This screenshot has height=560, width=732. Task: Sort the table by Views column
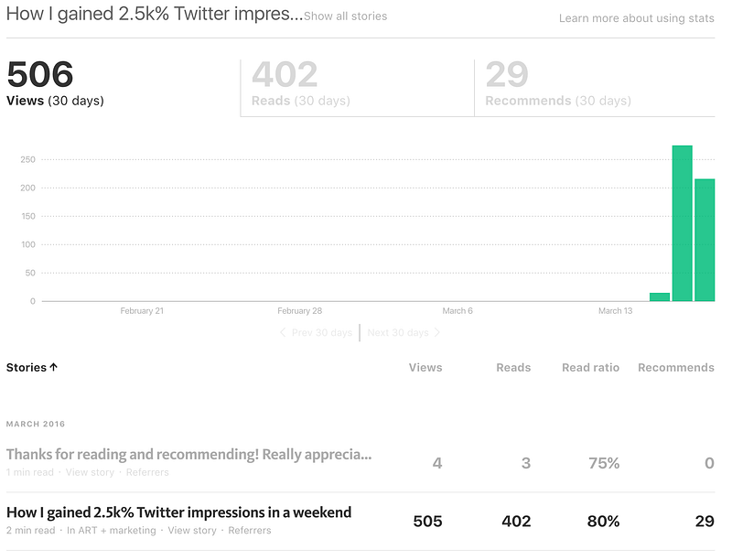425,367
